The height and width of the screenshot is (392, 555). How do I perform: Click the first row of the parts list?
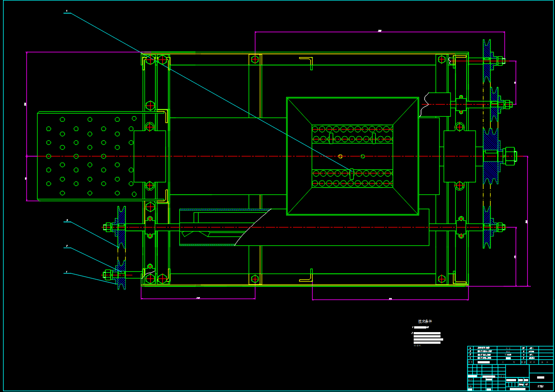pos(510,348)
